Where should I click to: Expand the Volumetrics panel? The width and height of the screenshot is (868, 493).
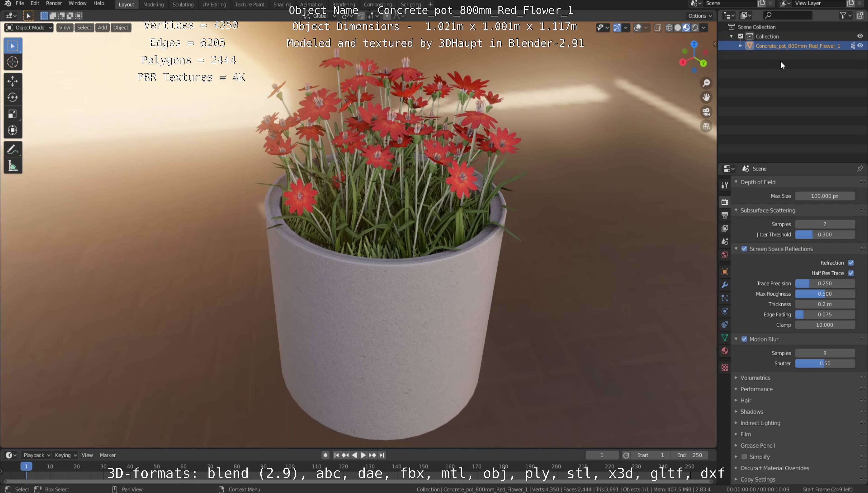(x=755, y=378)
